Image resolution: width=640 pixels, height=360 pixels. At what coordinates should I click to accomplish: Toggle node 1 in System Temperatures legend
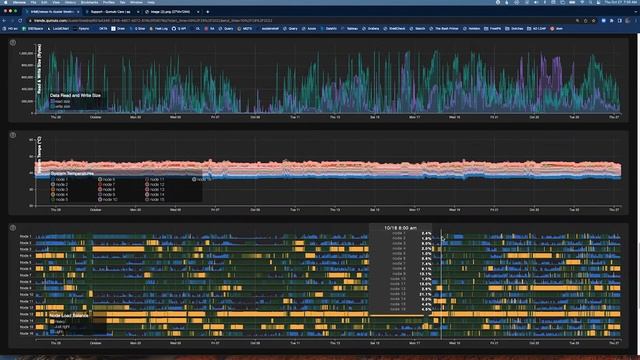pyautogui.click(x=53, y=179)
